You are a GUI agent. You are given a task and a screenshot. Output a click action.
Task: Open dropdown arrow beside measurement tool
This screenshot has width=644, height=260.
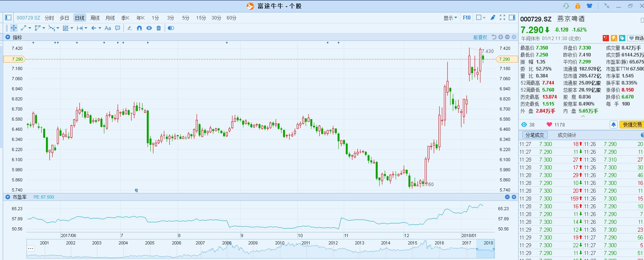[72, 28]
